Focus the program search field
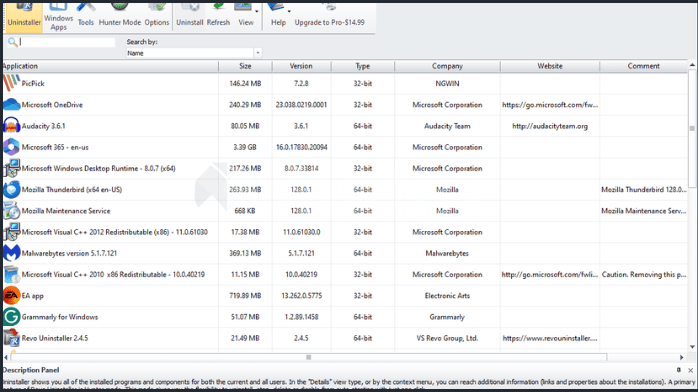 (67, 42)
